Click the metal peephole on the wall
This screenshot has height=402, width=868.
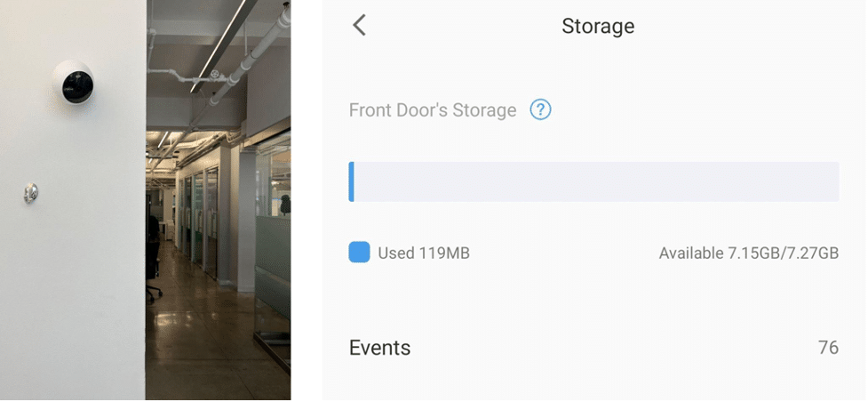coord(31,192)
